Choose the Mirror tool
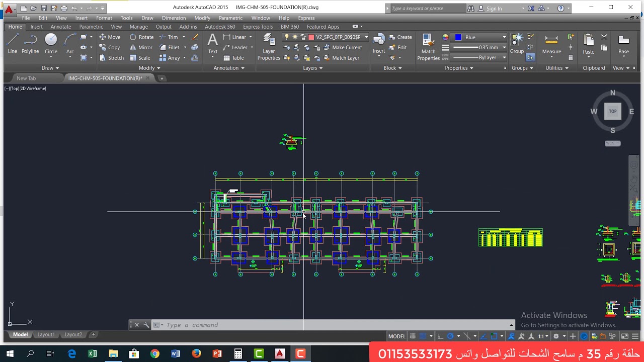This screenshot has height=362, width=644. [141, 47]
